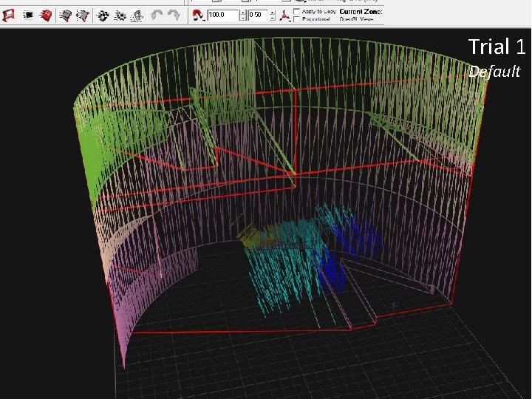The width and height of the screenshot is (532, 399).
Task: Click the red moving-box toolbar icon
Action: pos(46,16)
